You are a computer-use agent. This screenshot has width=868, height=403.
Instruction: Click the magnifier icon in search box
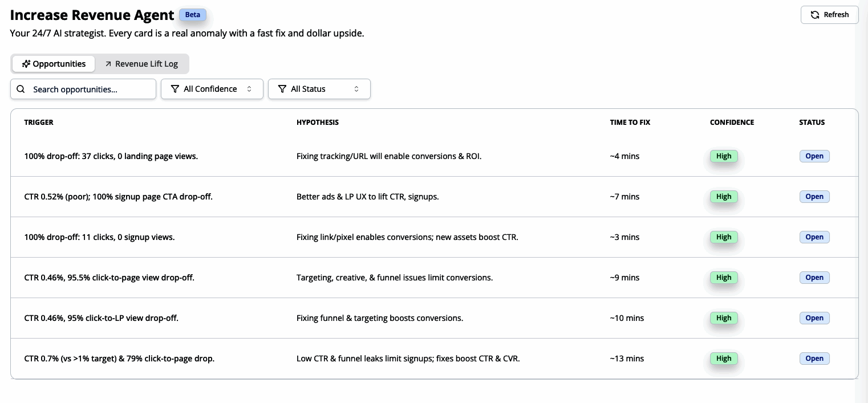point(21,89)
